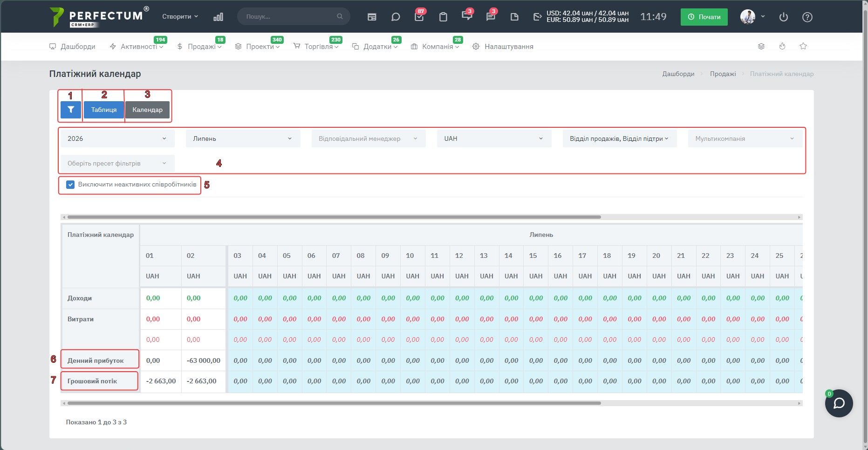
Task: Switch to the Календар view
Action: pos(147,110)
